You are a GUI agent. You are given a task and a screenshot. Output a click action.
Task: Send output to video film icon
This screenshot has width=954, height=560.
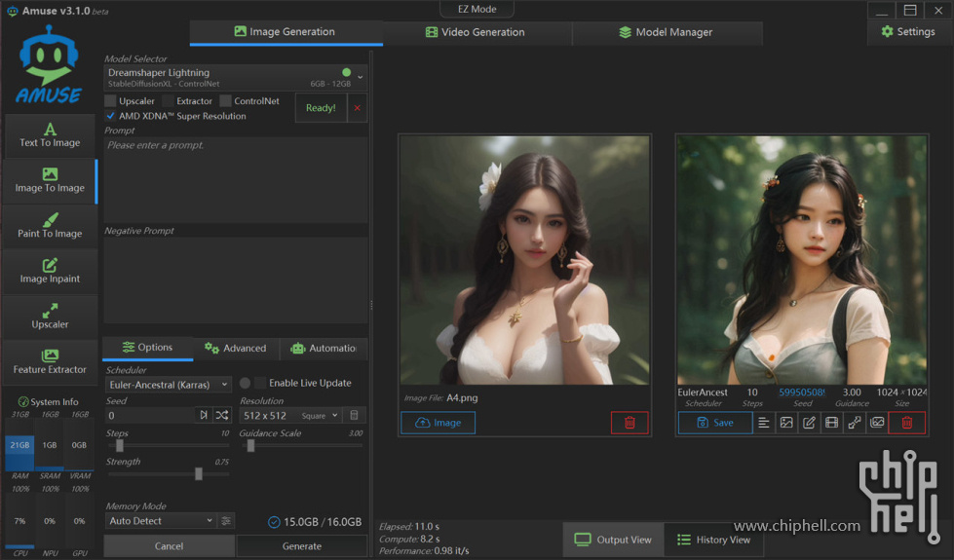tap(831, 423)
